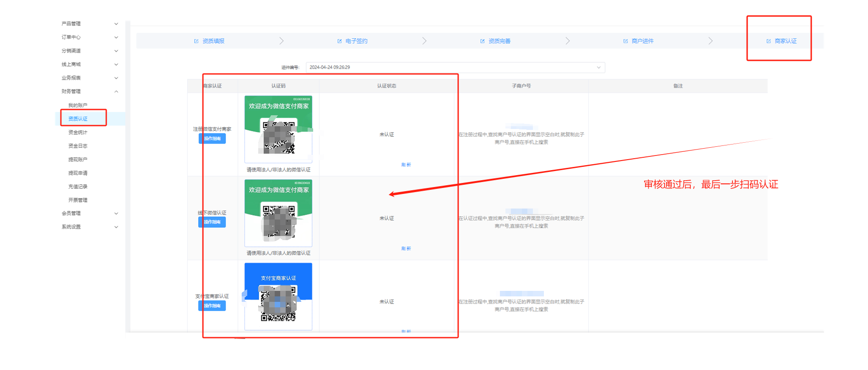Click the edit icon beside 资质完善 step
The height and width of the screenshot is (370, 868).
pos(483,41)
